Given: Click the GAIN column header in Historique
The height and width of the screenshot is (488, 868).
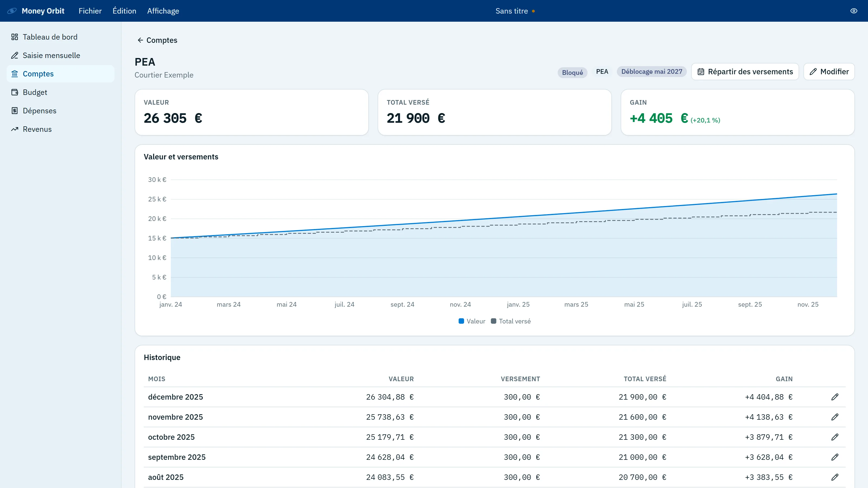Looking at the screenshot, I should pos(784,379).
